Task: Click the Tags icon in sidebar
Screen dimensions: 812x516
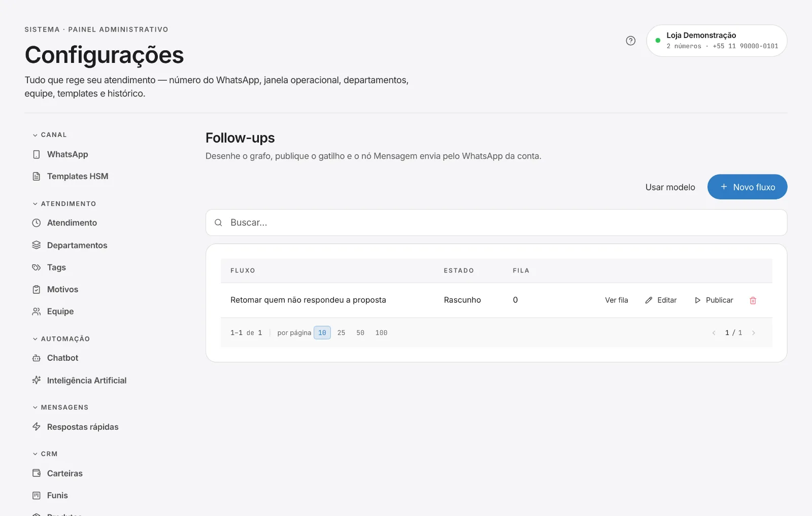Action: pyautogui.click(x=37, y=267)
